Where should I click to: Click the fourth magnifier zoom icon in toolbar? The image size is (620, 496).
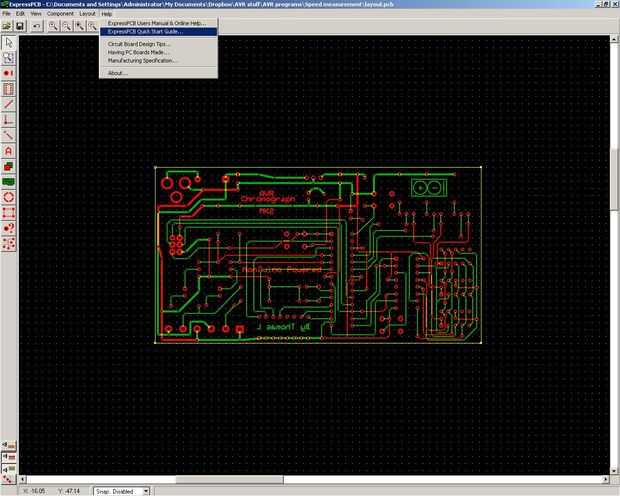click(92, 27)
